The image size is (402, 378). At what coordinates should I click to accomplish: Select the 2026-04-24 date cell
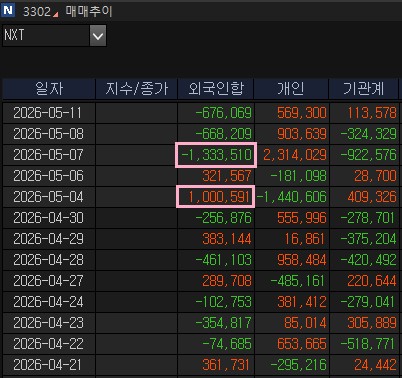pos(48,302)
